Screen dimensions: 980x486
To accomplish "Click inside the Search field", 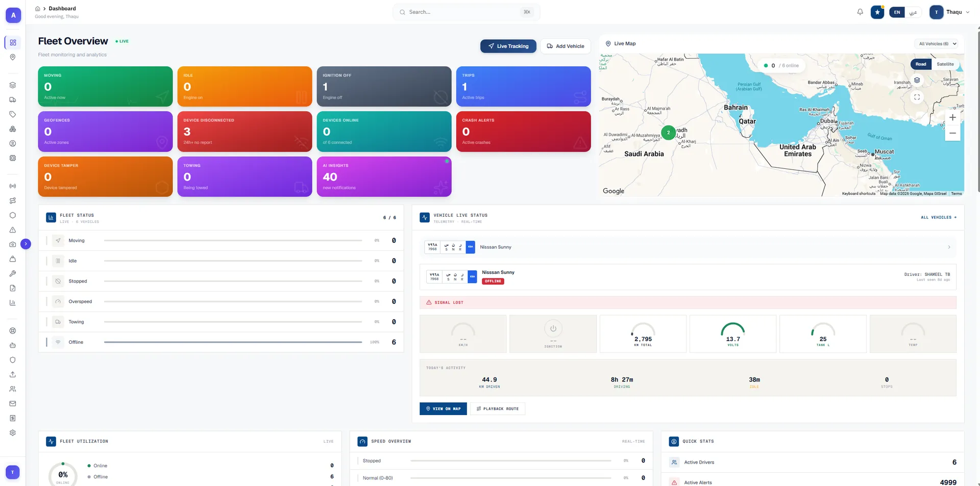I will pyautogui.click(x=467, y=12).
